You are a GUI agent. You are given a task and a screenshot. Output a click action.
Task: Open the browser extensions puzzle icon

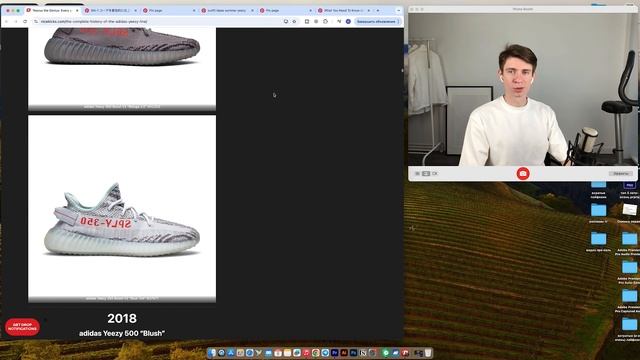click(325, 21)
